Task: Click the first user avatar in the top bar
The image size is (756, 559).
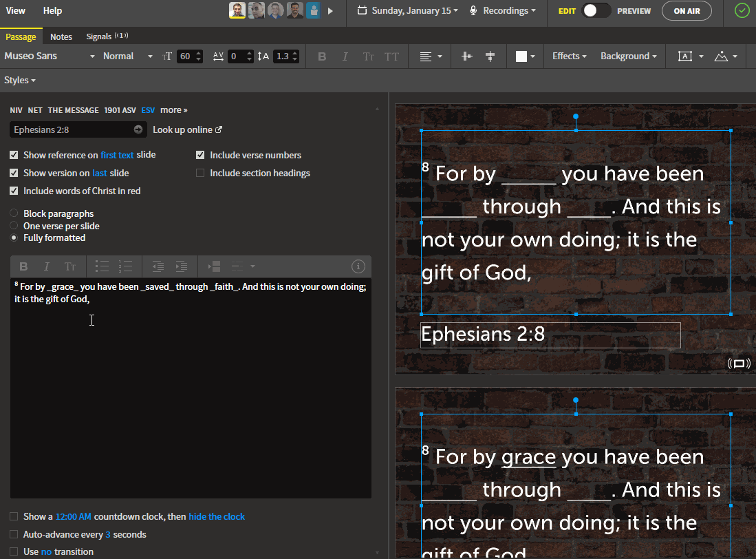Action: (x=237, y=10)
